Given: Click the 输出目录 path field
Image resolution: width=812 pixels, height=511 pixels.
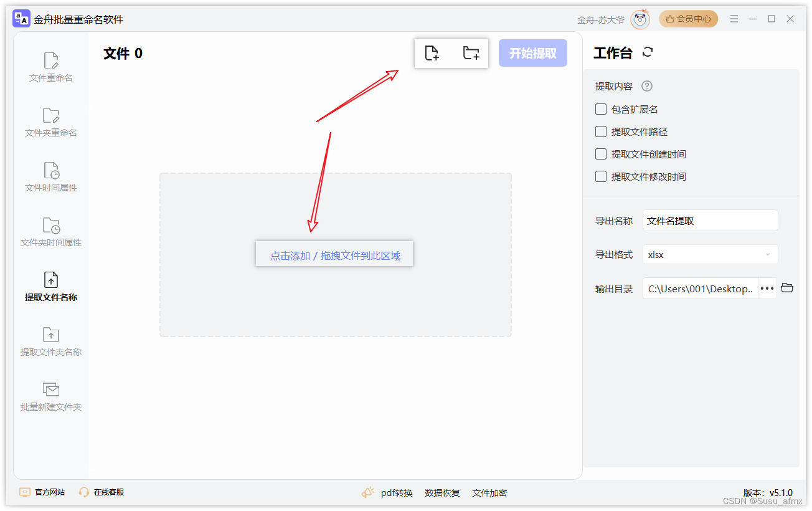Looking at the screenshot, I should pos(701,288).
